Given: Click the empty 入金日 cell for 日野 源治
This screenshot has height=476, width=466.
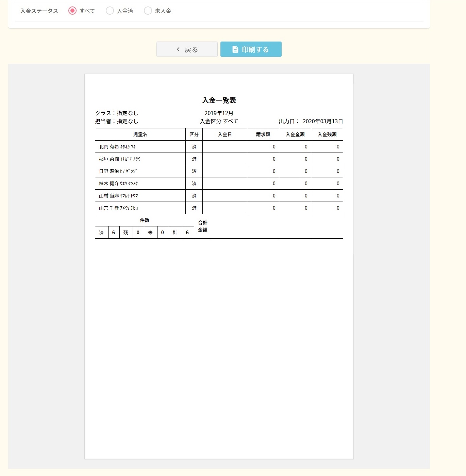Looking at the screenshot, I should click(225, 171).
